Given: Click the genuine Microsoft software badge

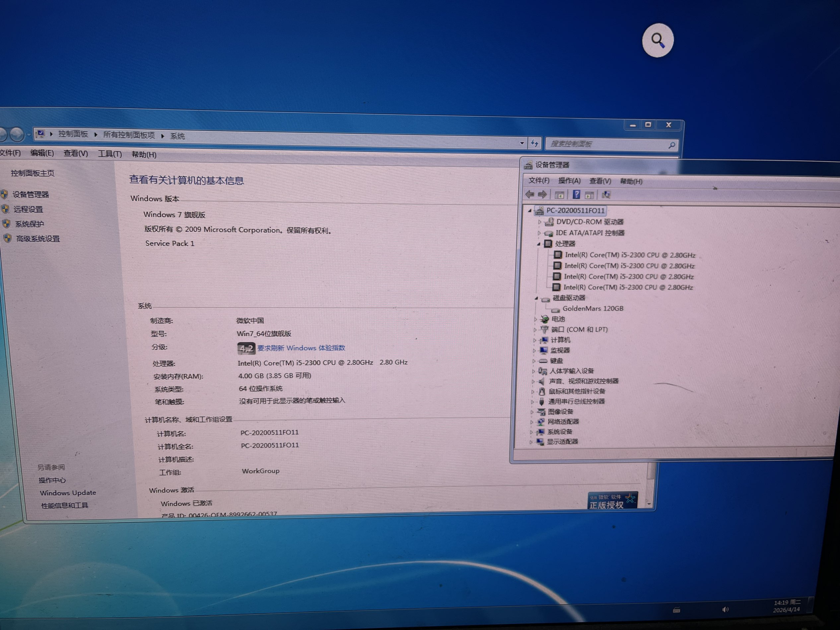Looking at the screenshot, I should [x=612, y=501].
